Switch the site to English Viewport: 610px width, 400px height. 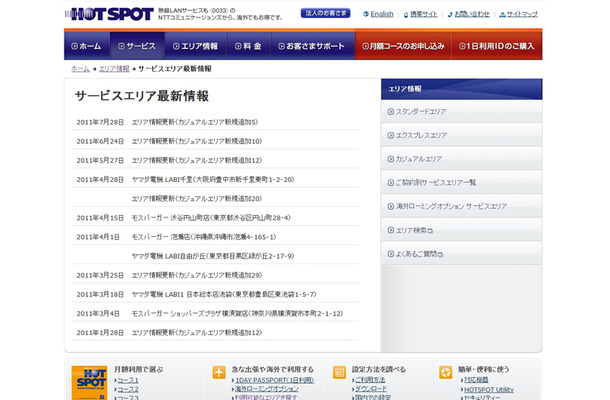382,14
